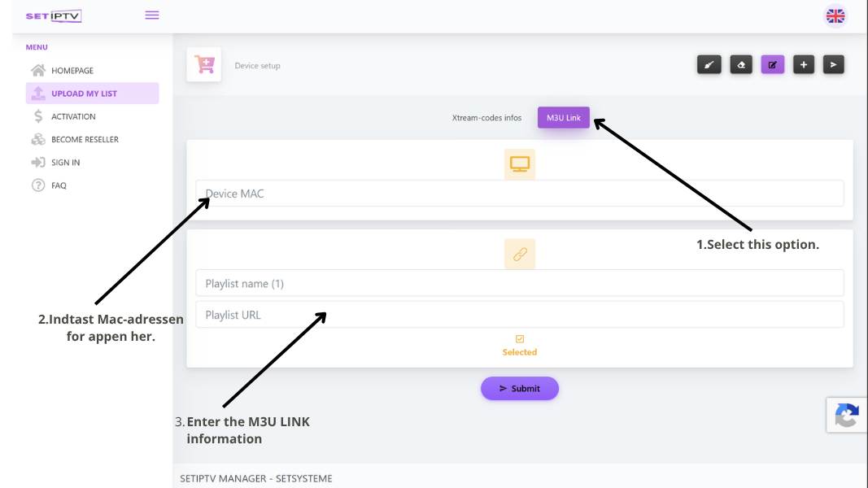Viewport: 868px width, 488px height.
Task: Focus the Playlist URL field
Action: 520,315
